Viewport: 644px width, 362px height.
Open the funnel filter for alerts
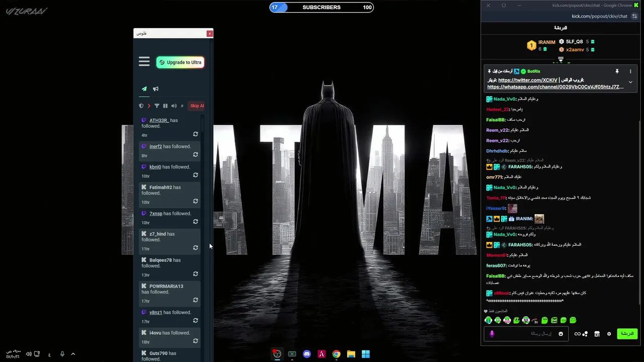(157, 106)
